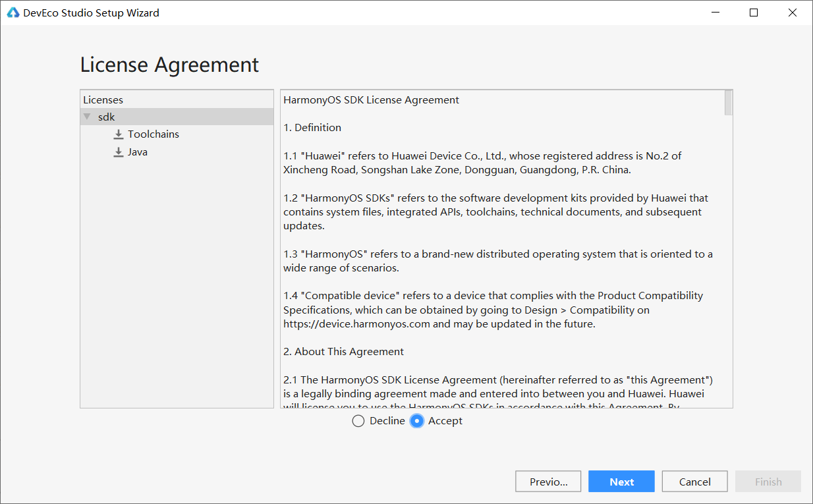
Task: Select the Accept radio button
Action: point(416,421)
